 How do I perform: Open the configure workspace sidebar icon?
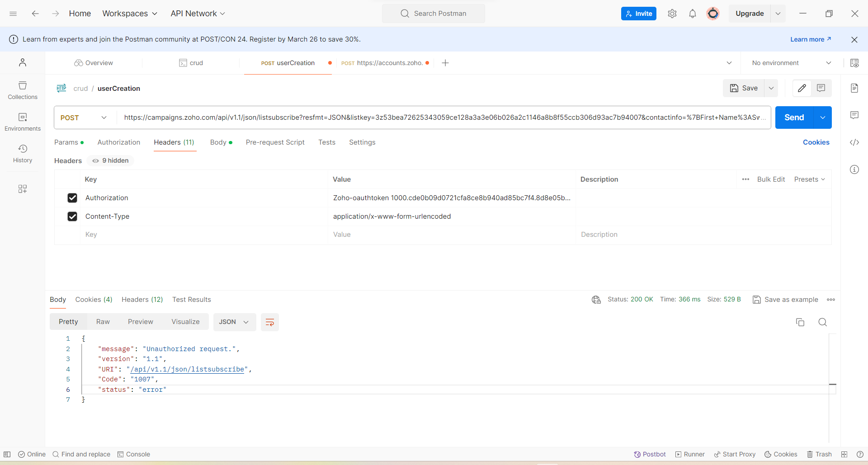pos(23,188)
